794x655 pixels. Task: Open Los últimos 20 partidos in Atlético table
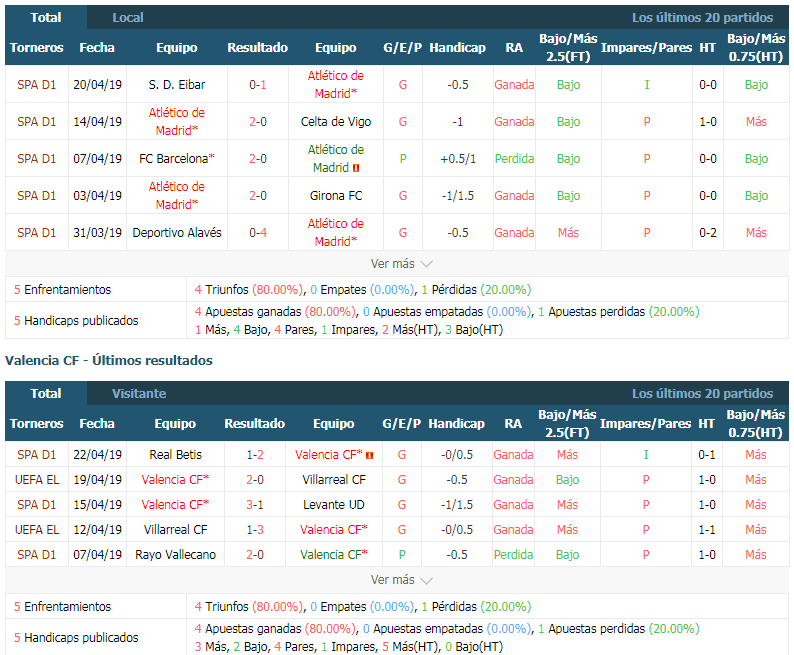point(702,18)
